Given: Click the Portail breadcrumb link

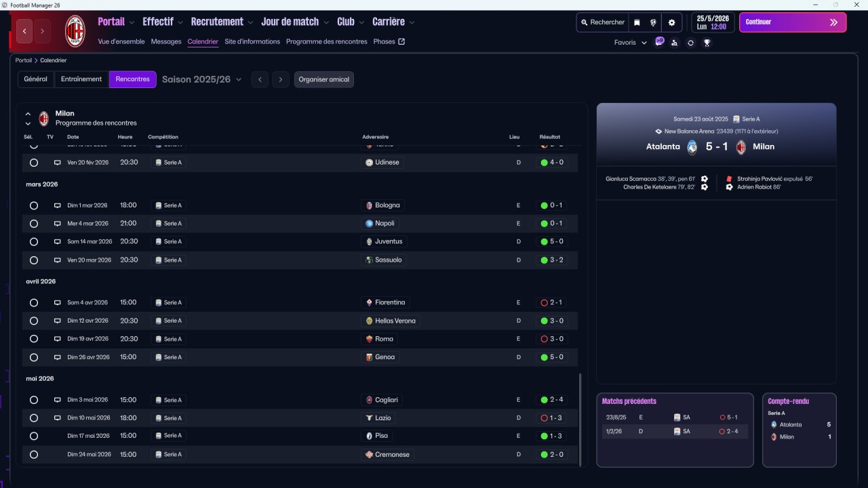Looking at the screenshot, I should pos(24,60).
